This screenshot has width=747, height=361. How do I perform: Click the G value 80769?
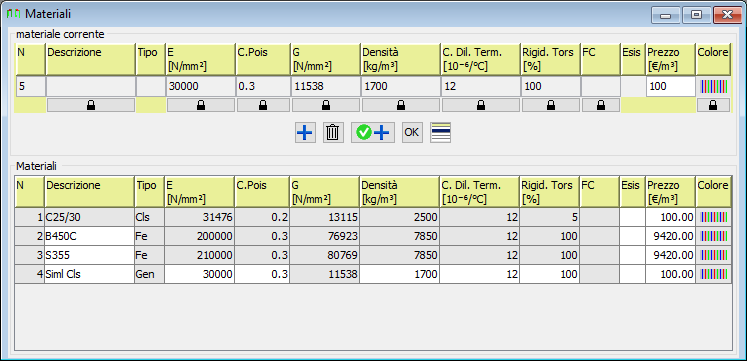pyautogui.click(x=324, y=255)
